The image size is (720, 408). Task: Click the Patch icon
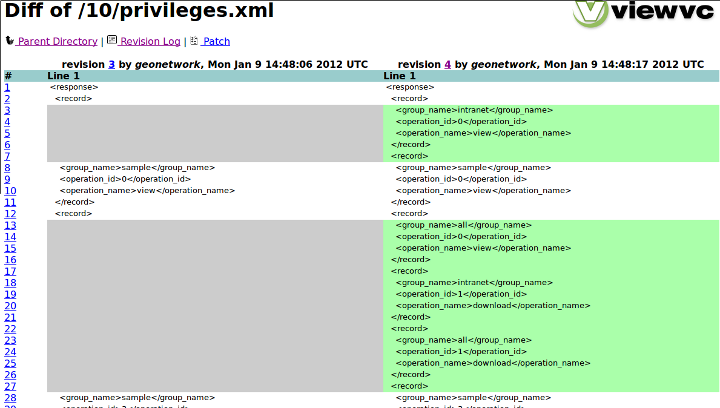click(194, 41)
